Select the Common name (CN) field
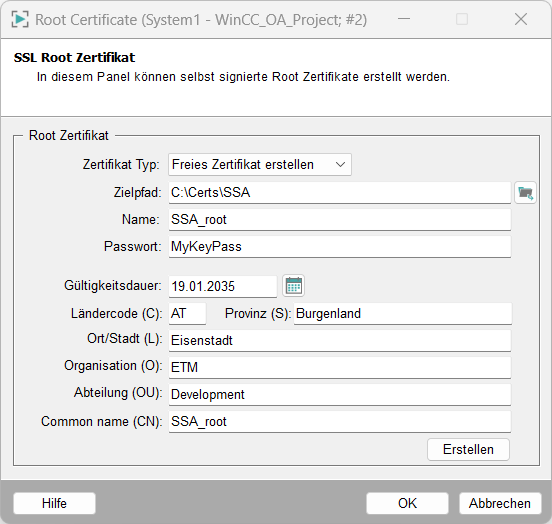 (x=340, y=422)
